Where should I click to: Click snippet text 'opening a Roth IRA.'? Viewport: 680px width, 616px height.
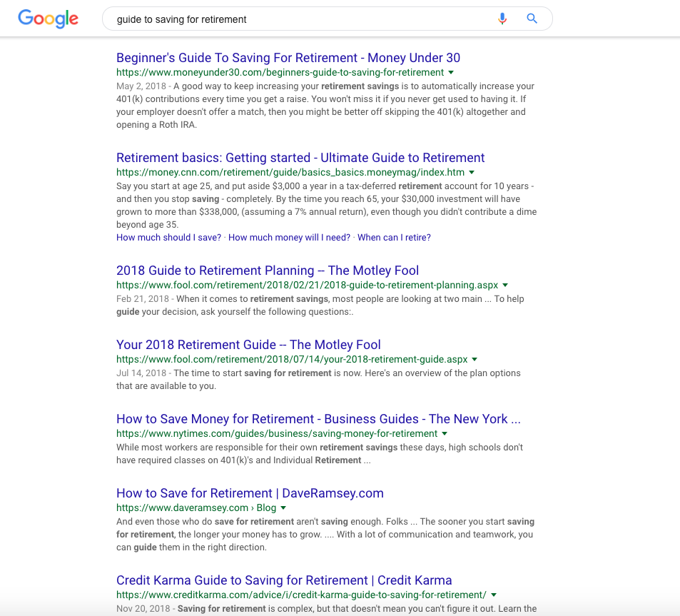point(156,124)
